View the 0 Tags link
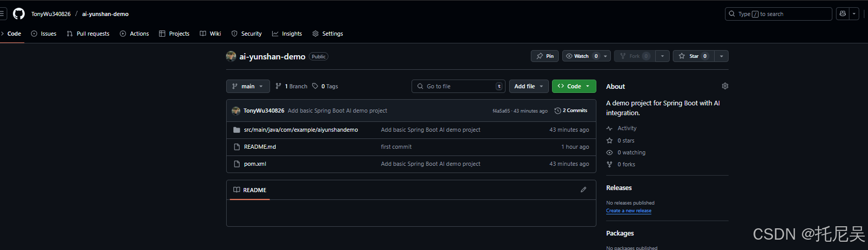Image resolution: width=868 pixels, height=250 pixels. 325,86
